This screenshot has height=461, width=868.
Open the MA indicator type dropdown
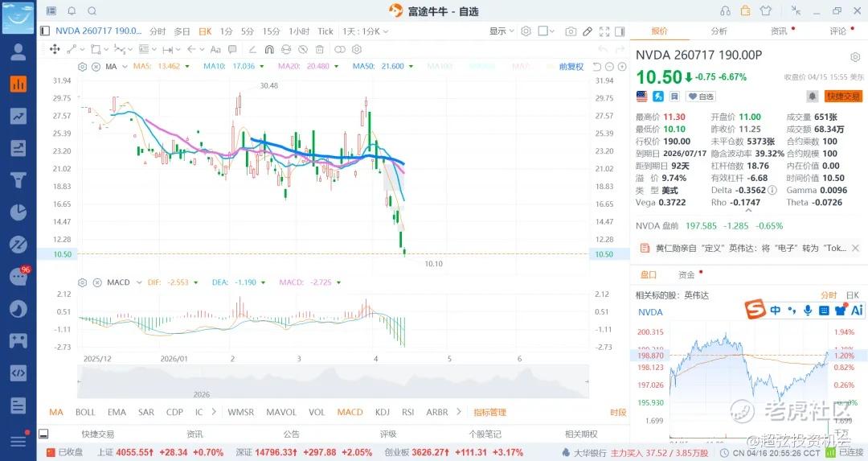click(125, 67)
